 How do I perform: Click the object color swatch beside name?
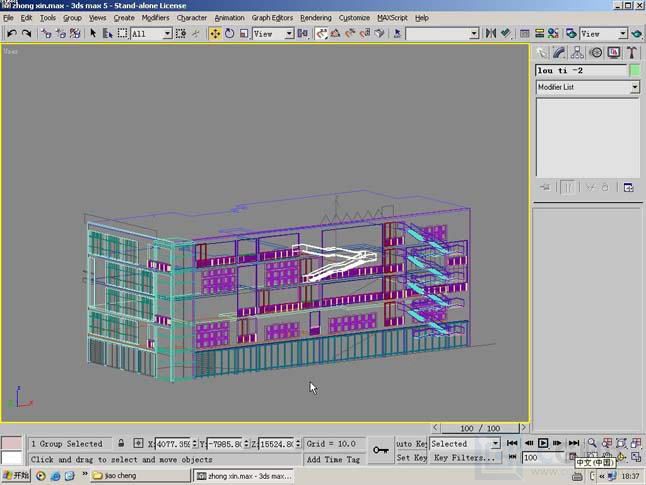click(635, 70)
